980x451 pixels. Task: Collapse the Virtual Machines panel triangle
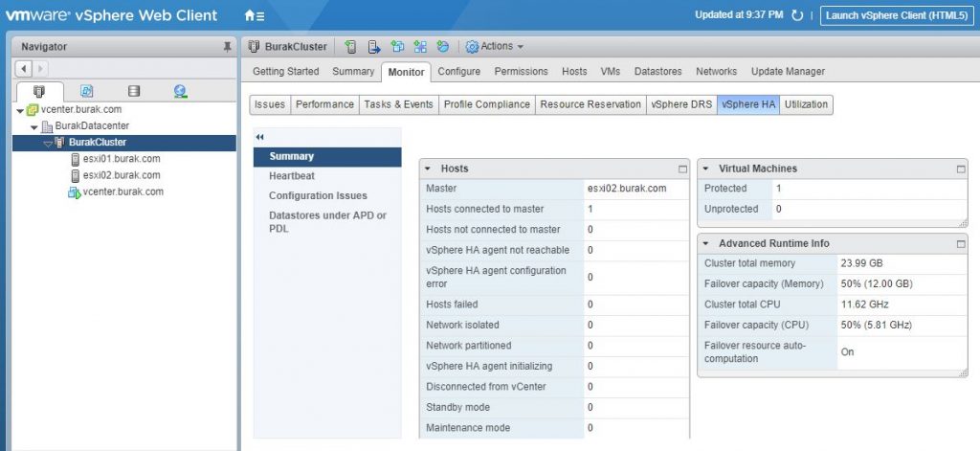pyautogui.click(x=705, y=169)
